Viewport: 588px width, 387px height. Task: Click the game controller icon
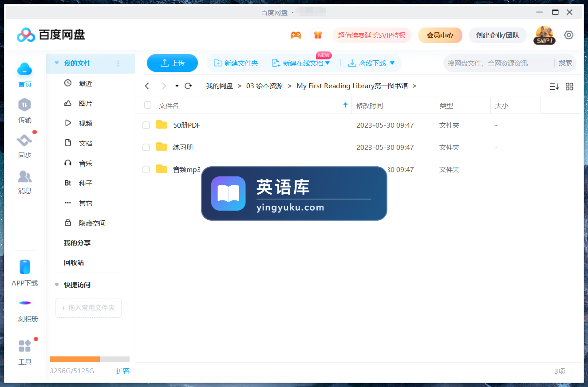(x=296, y=35)
